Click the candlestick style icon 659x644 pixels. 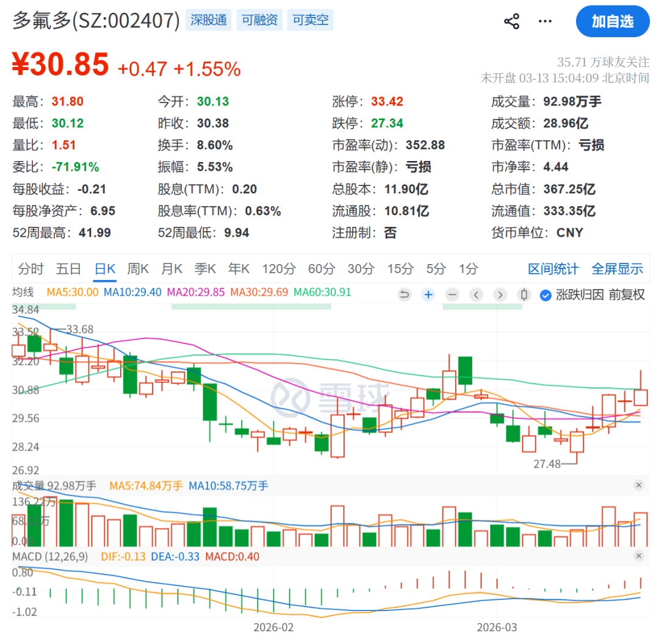pyautogui.click(x=524, y=295)
